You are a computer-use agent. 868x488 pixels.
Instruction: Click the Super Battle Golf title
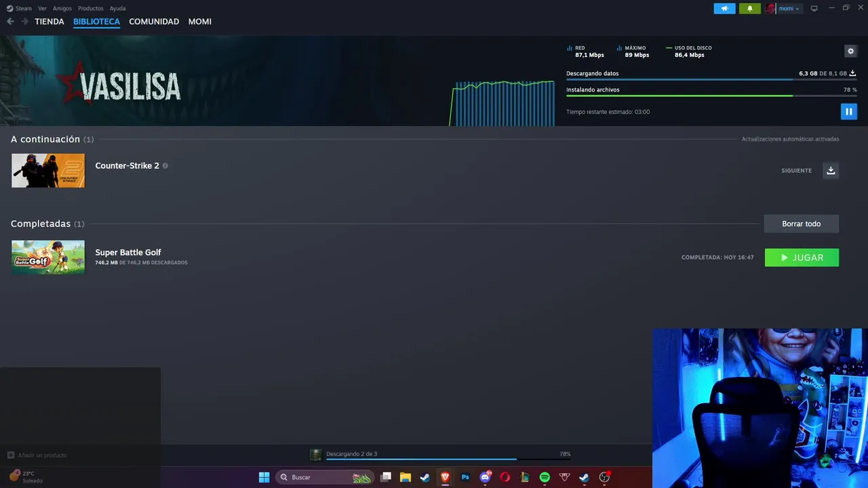click(x=128, y=252)
